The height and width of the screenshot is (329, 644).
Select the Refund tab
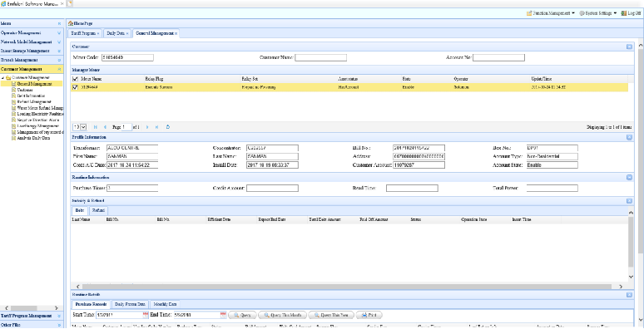(97, 210)
